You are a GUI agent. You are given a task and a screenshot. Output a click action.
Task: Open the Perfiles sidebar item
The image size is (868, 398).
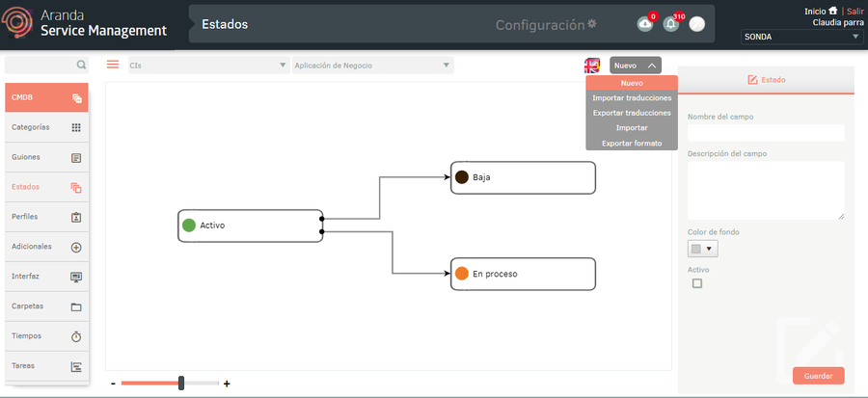point(46,217)
